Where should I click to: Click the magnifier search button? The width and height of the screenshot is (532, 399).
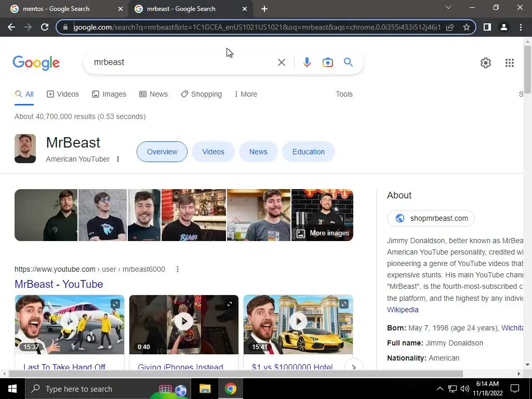pos(348,62)
